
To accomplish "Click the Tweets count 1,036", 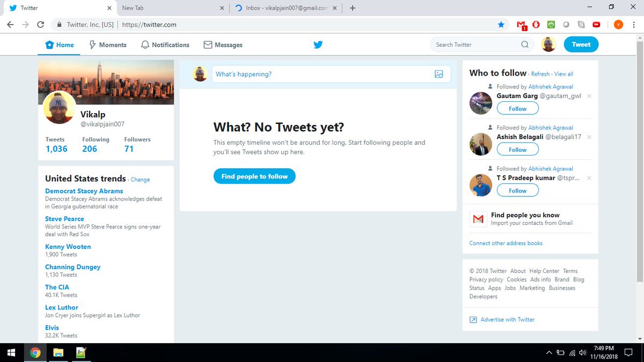I will [56, 149].
